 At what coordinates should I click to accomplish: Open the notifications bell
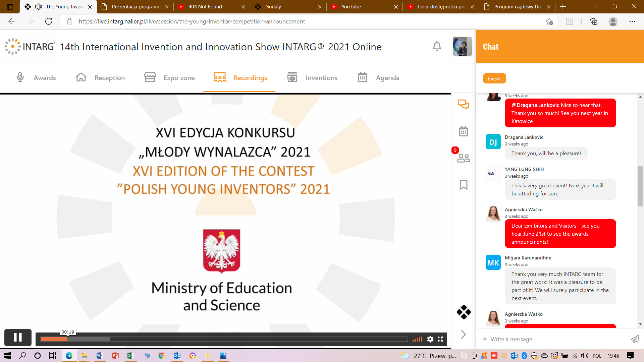coord(437,46)
